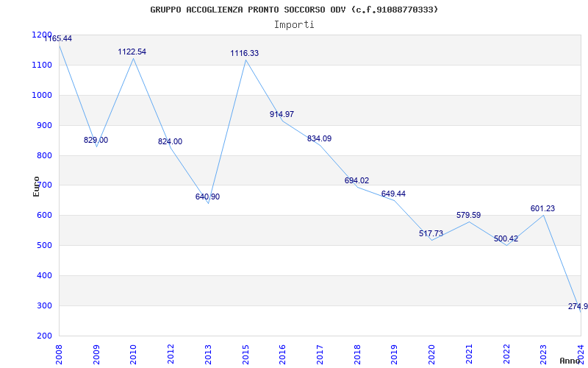Image resolution: width=588 pixels, height=368 pixels.
Task: Click the 824.00 data label
Action: pos(170,141)
